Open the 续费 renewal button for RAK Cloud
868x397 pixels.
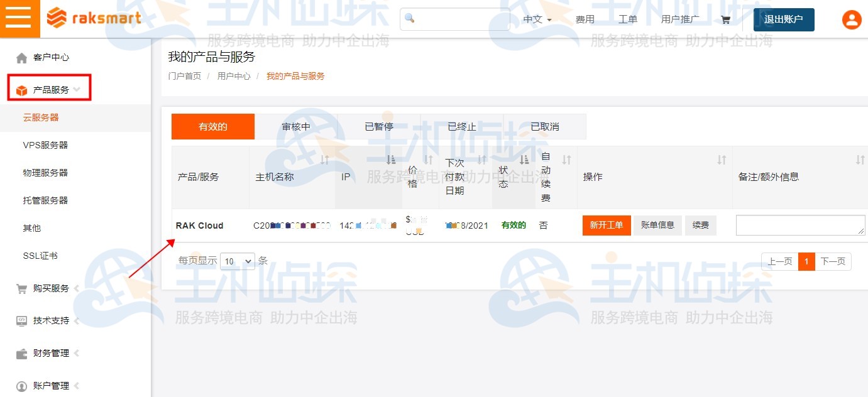[x=700, y=225]
